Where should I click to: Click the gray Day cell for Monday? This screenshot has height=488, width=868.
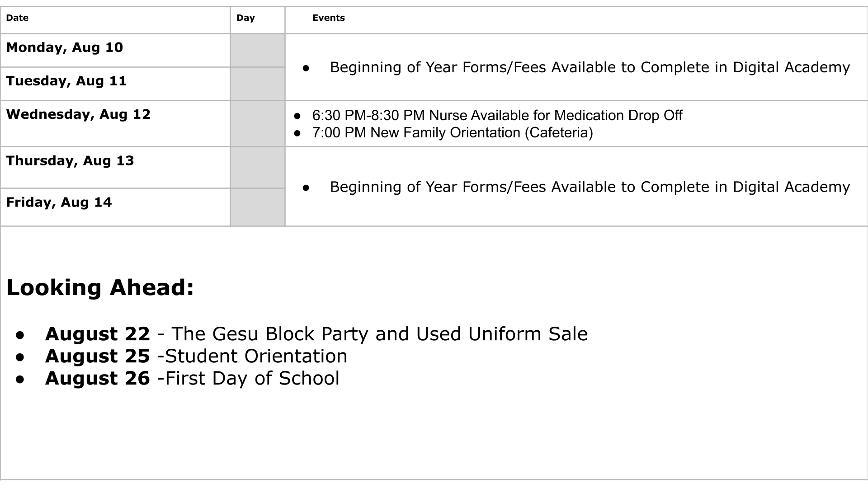[258, 50]
